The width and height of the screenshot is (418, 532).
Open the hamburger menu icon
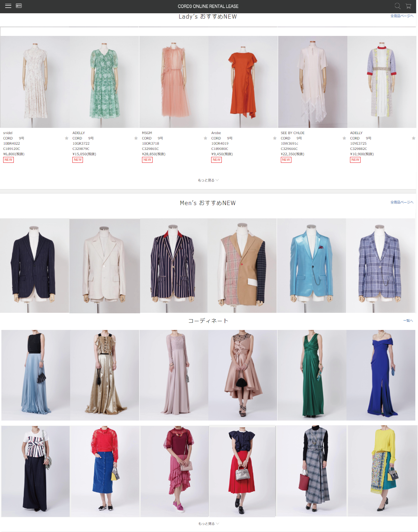tap(8, 6)
